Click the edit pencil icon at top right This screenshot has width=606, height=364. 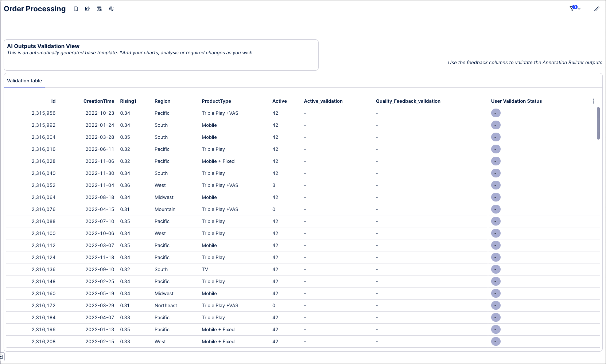click(x=597, y=9)
